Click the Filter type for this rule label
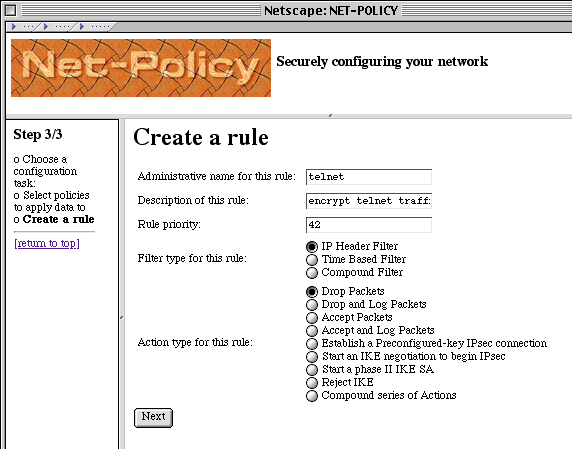 [x=192, y=259]
